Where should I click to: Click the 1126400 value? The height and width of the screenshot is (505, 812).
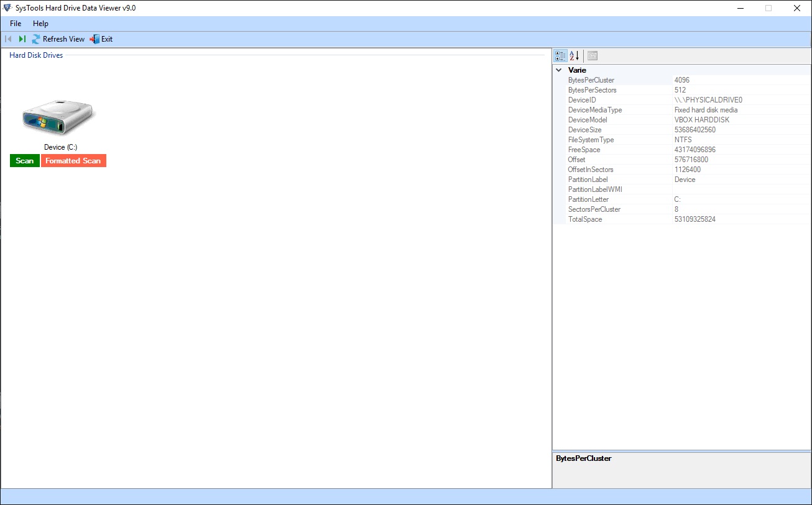click(x=688, y=170)
